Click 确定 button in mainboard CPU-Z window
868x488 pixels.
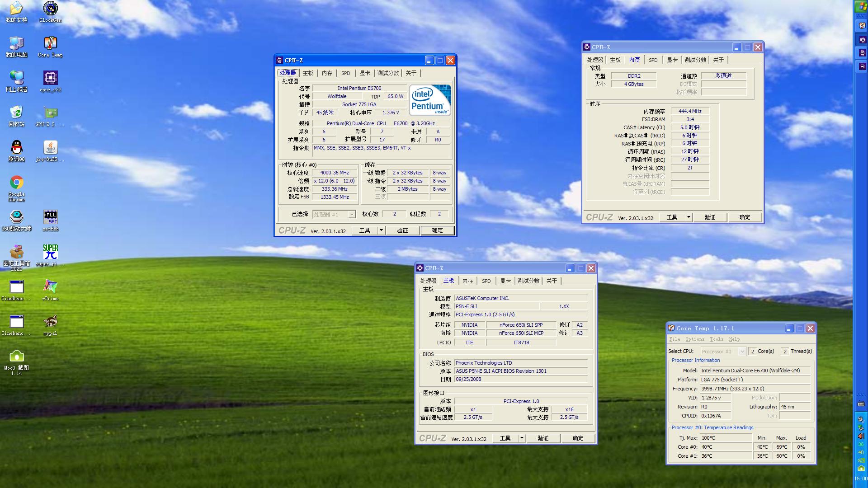(x=578, y=438)
